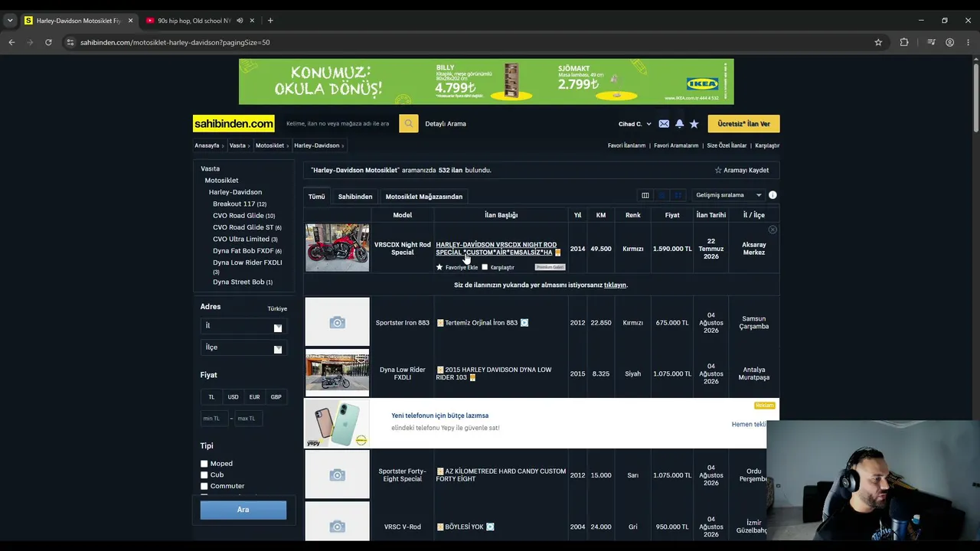Open Detaylı Arama advanced search link
Screen dimensions: 980x551
click(x=446, y=124)
